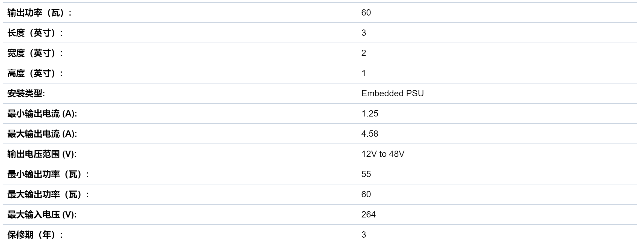Click the 保修期（年）label
This screenshot has height=248, width=644.
point(35,235)
